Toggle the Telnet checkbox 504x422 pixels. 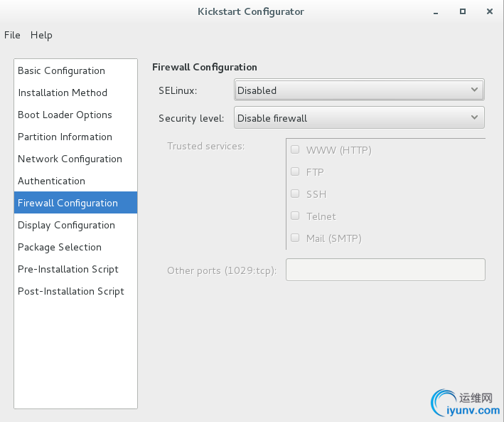coord(295,216)
